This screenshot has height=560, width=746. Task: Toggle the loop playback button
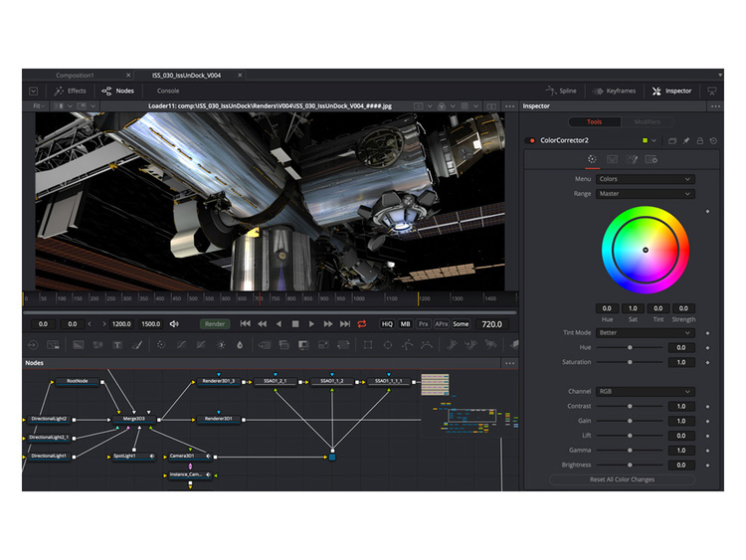(362, 323)
